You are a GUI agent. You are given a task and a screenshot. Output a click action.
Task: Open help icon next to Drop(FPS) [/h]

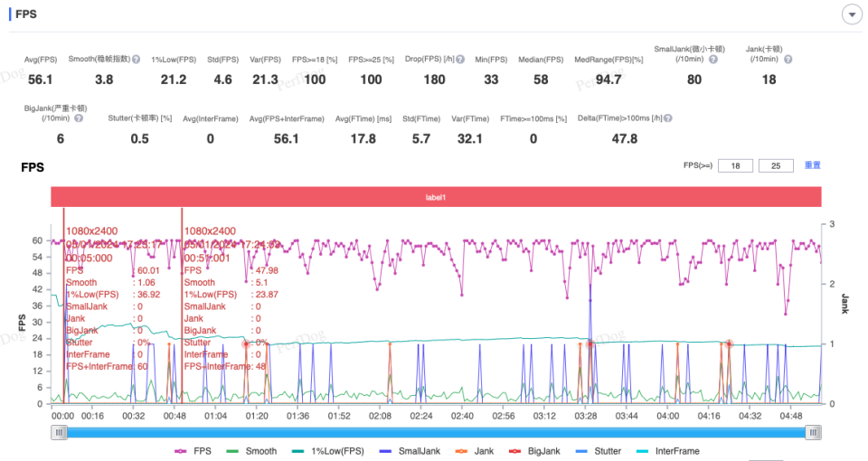pyautogui.click(x=460, y=60)
